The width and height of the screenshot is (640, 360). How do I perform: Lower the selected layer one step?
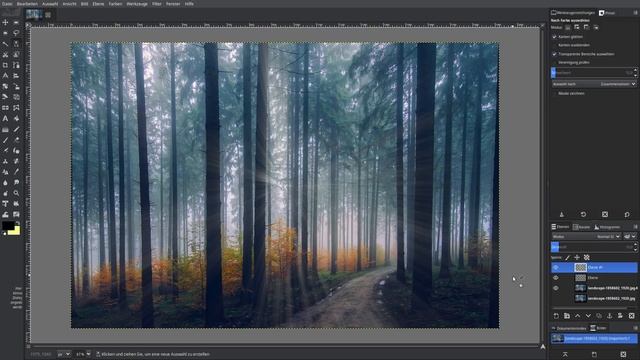(588, 316)
